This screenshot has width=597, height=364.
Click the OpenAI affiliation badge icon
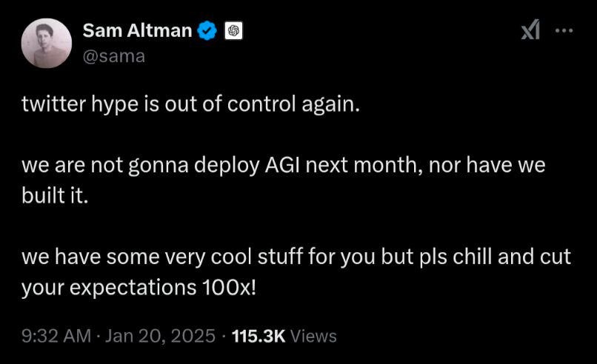[x=233, y=31]
